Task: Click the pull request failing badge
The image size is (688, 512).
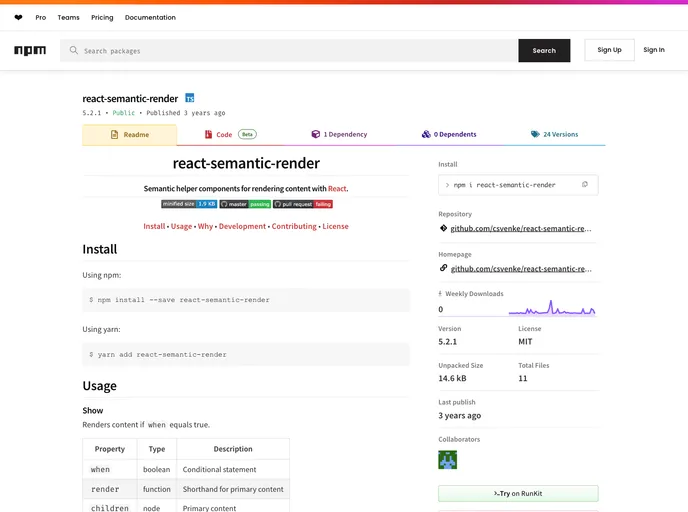Action: pos(303,204)
